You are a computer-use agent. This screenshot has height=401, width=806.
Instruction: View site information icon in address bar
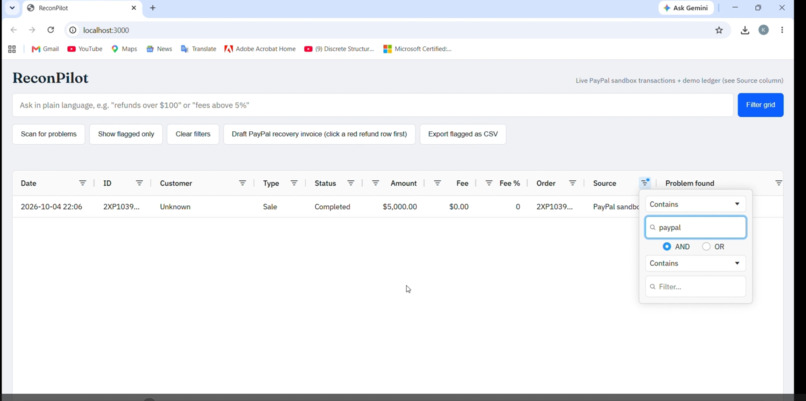click(x=73, y=30)
